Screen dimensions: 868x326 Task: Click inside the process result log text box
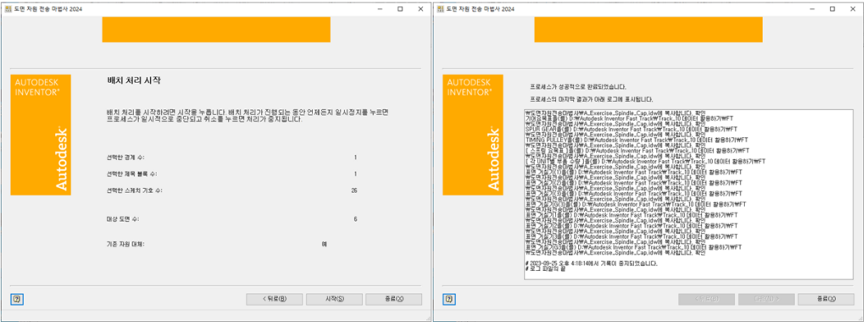pyautogui.click(x=688, y=194)
